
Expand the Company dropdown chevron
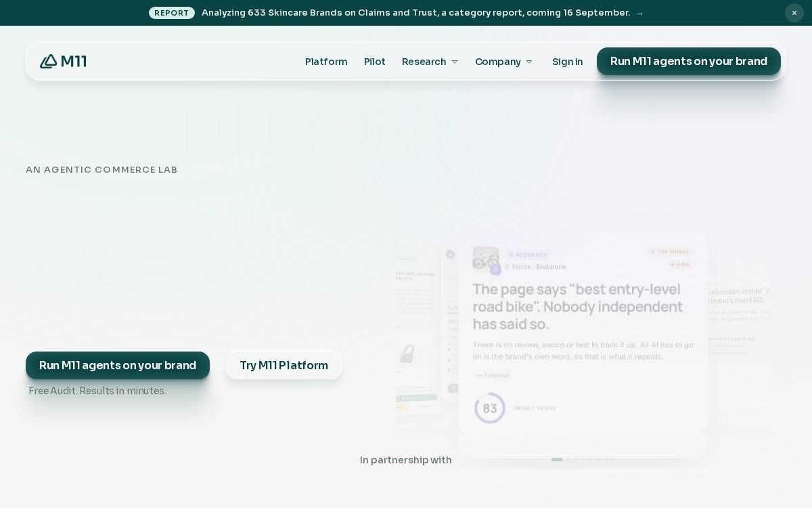[x=529, y=62]
